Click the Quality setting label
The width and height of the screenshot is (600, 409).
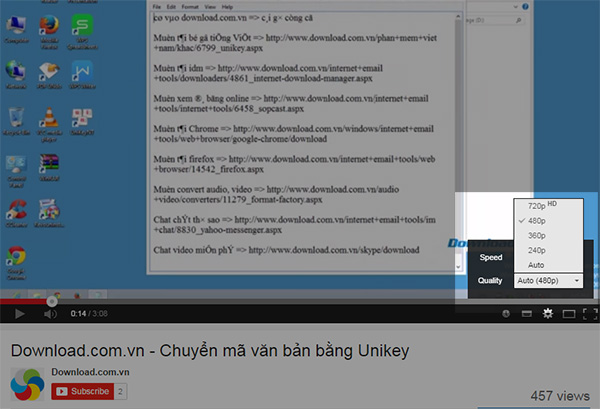[x=490, y=280]
